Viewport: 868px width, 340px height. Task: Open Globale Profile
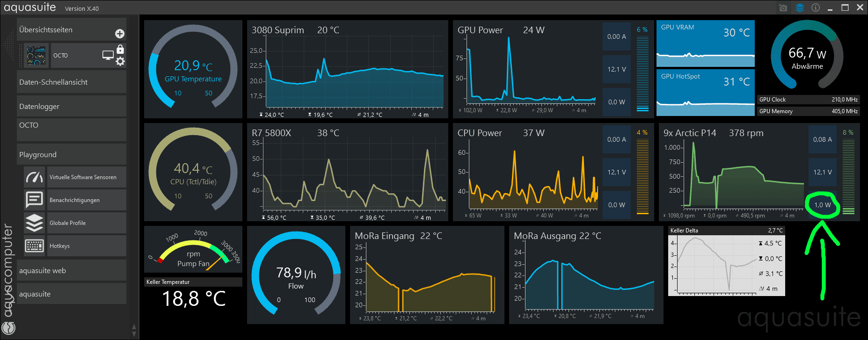[x=87, y=223]
